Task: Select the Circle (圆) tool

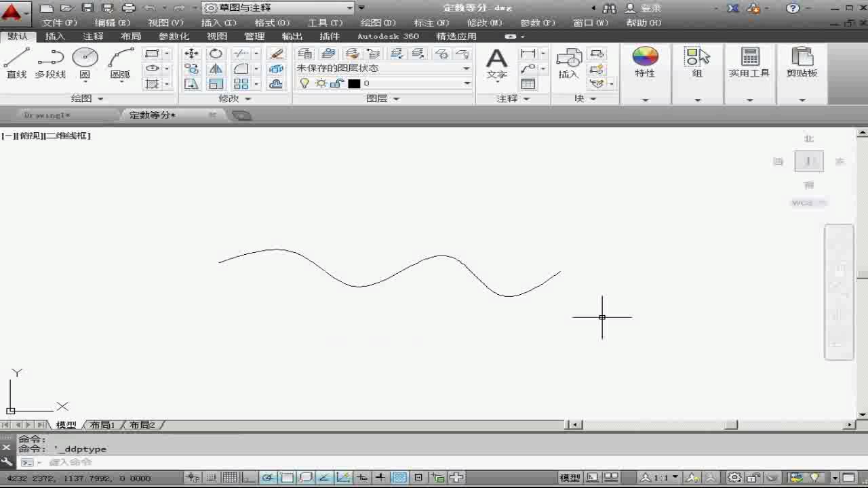Action: coord(85,63)
